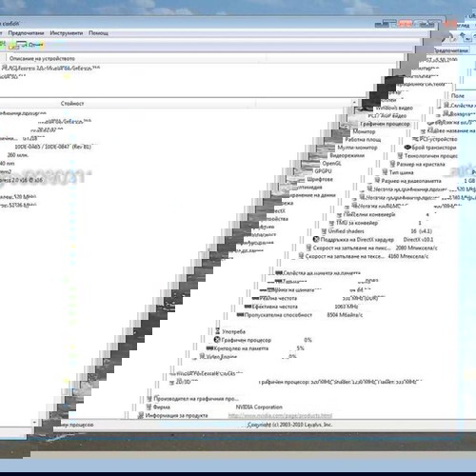Click the Стойност column header
The height and width of the screenshot is (476, 476).
pyautogui.click(x=72, y=104)
